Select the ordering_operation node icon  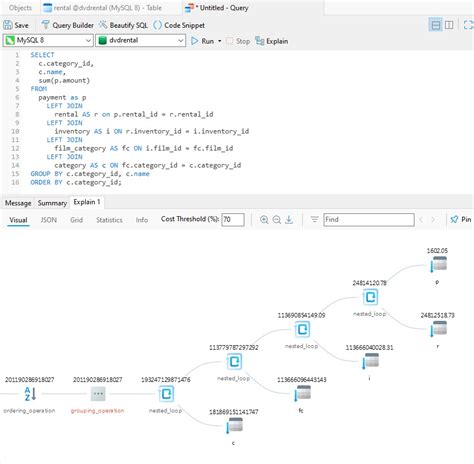click(30, 394)
